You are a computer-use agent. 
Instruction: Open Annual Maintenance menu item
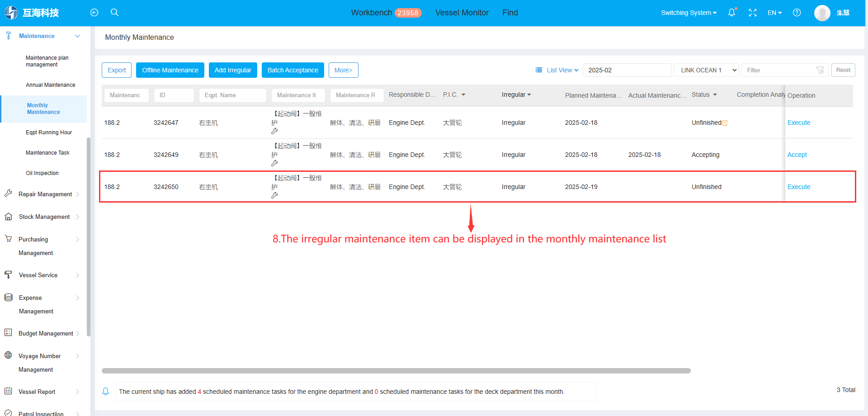point(50,85)
